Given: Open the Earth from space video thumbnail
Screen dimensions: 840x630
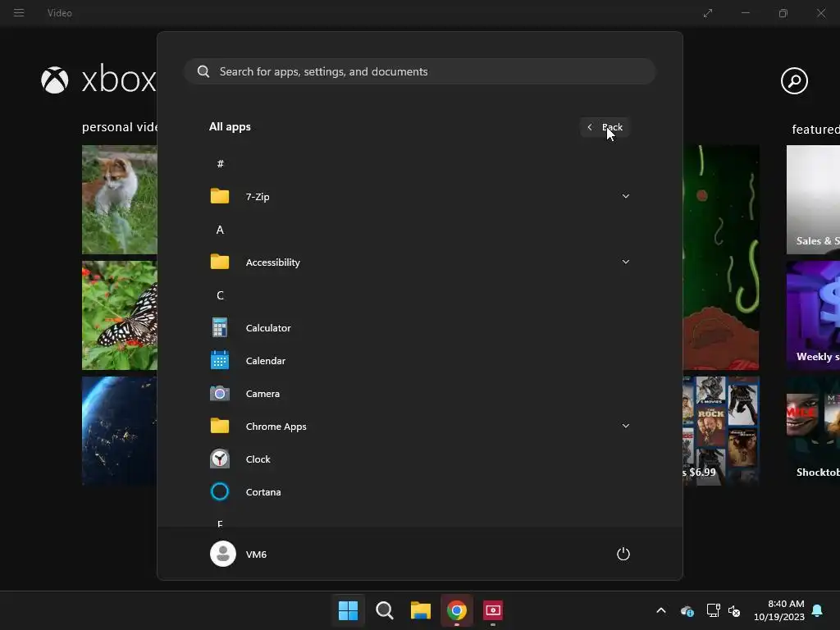Looking at the screenshot, I should point(120,431).
